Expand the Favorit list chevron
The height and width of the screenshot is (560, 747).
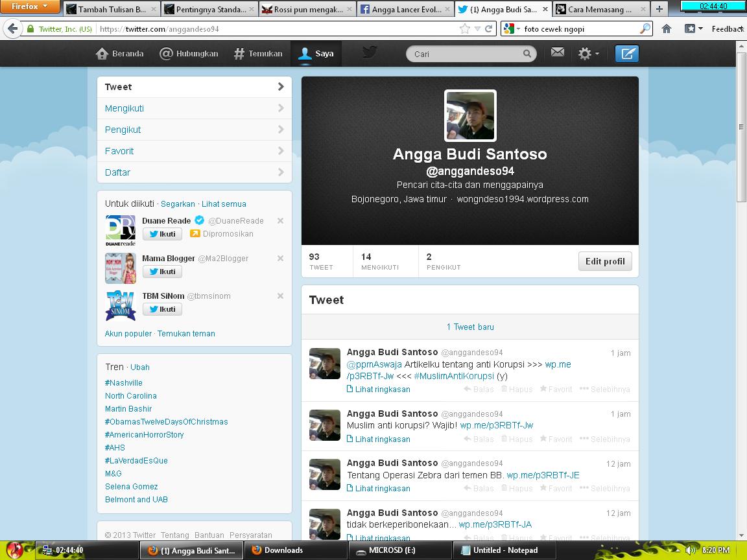[281, 151]
